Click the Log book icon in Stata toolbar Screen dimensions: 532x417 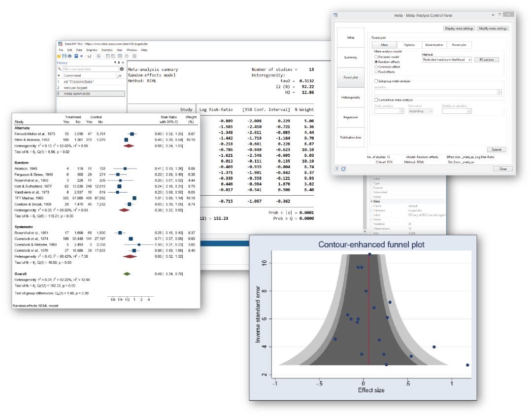(x=76, y=56)
